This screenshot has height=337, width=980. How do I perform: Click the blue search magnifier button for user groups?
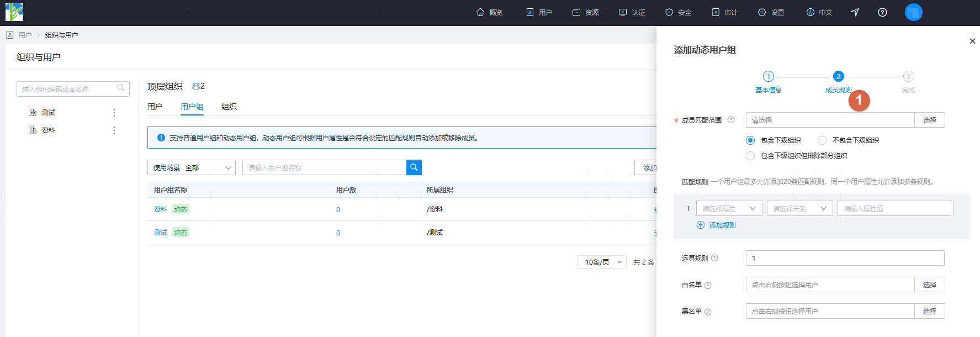click(x=414, y=167)
